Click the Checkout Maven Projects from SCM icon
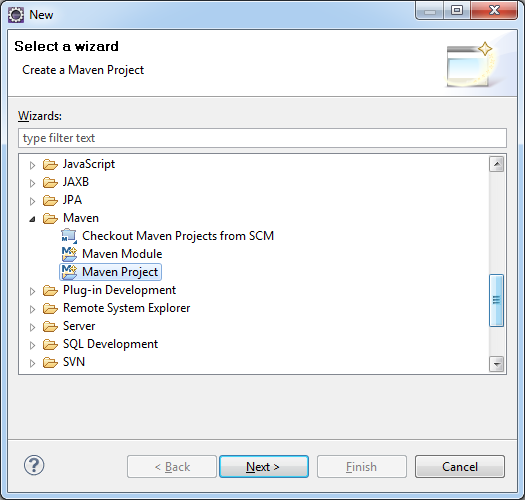 (69, 236)
